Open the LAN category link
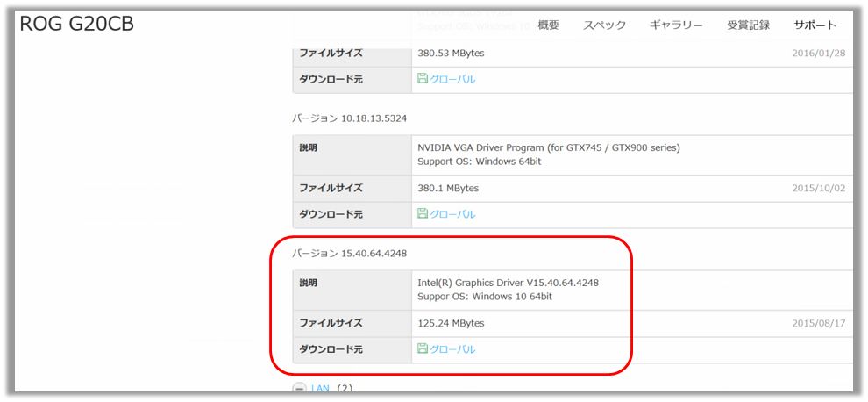 pos(320,389)
